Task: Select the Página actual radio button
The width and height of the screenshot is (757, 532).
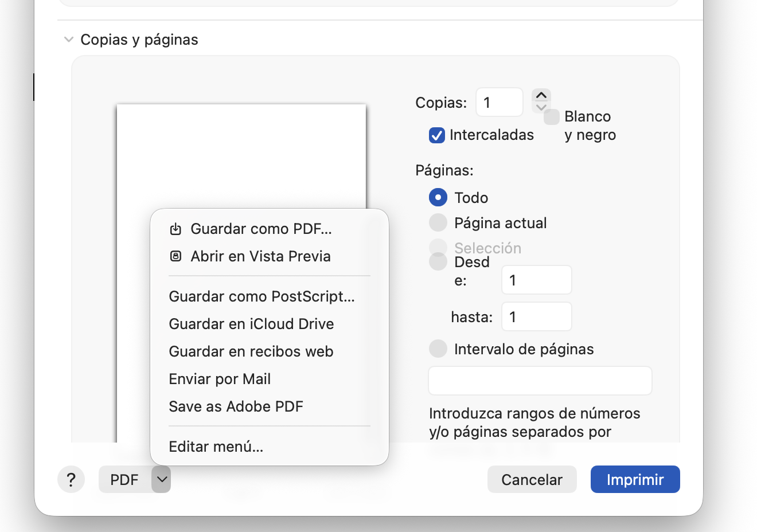Action: pos(438,222)
